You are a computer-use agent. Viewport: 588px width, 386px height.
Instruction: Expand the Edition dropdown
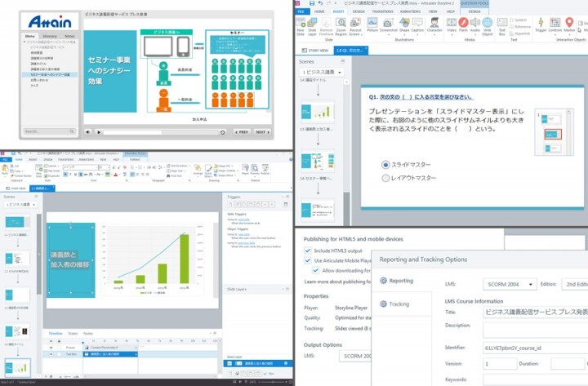(x=572, y=283)
